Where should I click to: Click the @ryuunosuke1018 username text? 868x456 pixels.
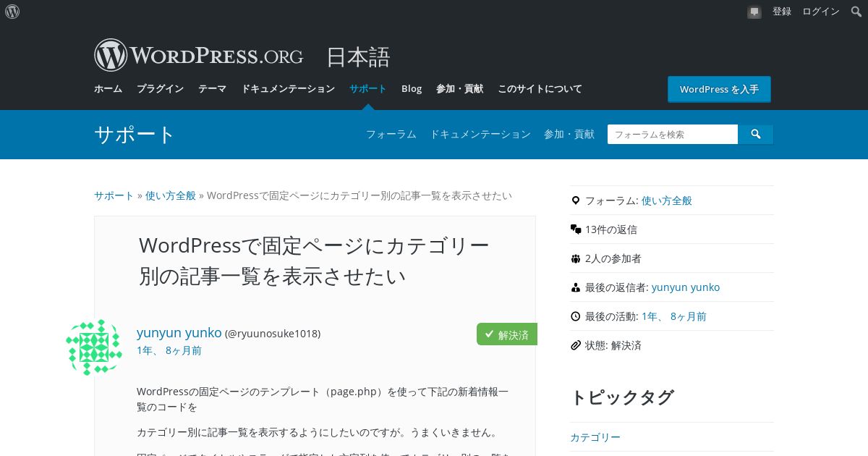pos(273,334)
